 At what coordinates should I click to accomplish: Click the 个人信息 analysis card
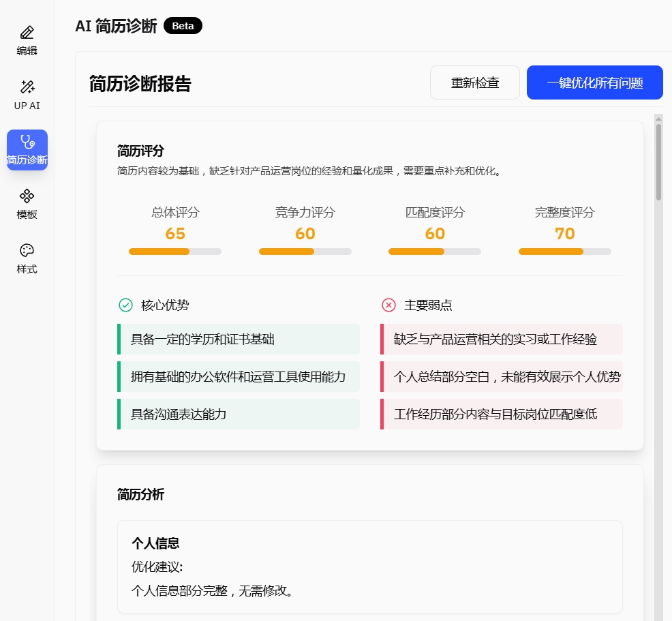point(369,566)
